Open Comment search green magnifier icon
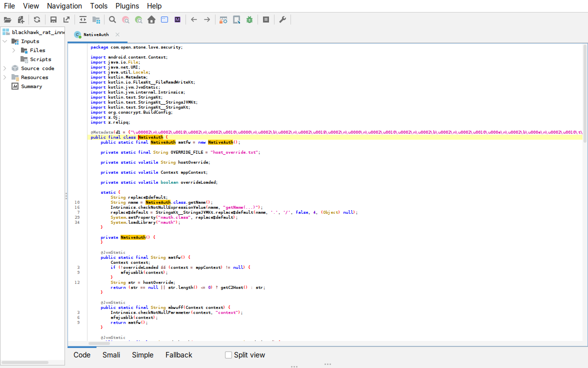588x368 pixels. point(139,20)
